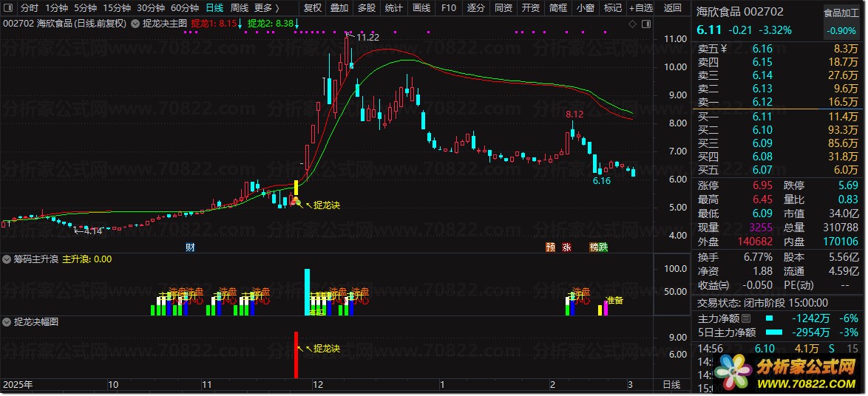Click the 卖五 price 6.16
The image size is (868, 396).
tap(762, 49)
